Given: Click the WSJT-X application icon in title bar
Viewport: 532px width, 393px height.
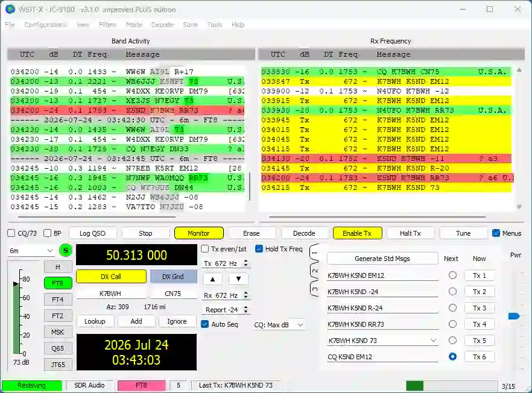Looking at the screenshot, I should coord(10,9).
